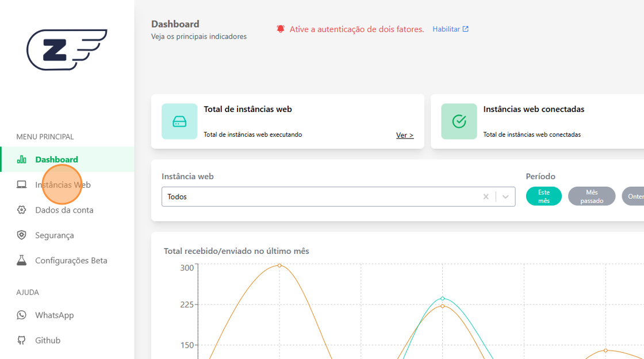Open the Instância web select field
644x359 pixels.
click(x=322, y=196)
